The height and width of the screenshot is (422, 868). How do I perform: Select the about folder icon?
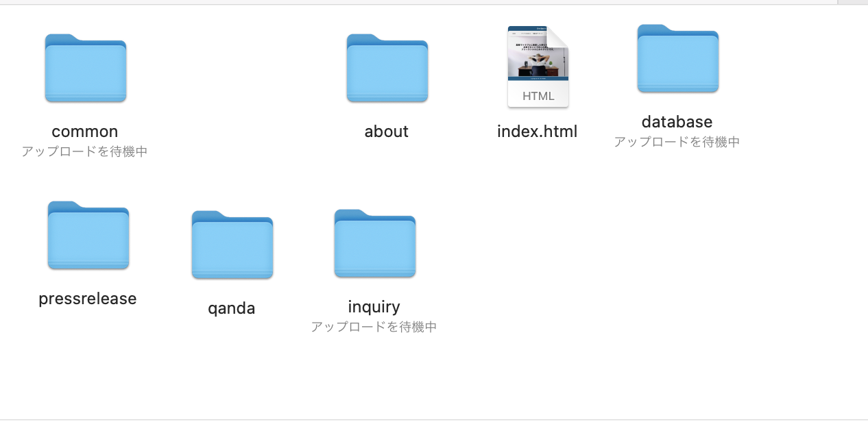click(387, 69)
